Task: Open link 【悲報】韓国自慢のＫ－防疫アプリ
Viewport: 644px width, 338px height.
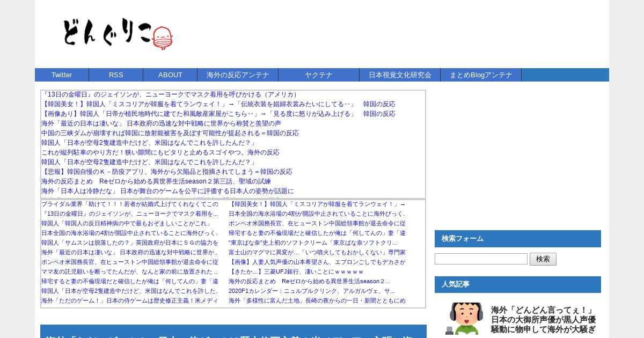Action: (167, 172)
